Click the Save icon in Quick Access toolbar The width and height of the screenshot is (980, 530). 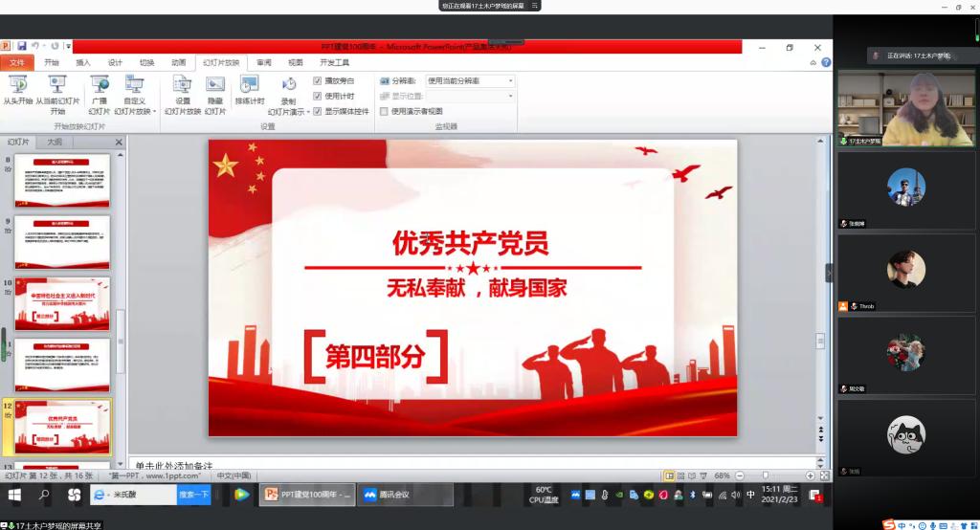point(21,46)
